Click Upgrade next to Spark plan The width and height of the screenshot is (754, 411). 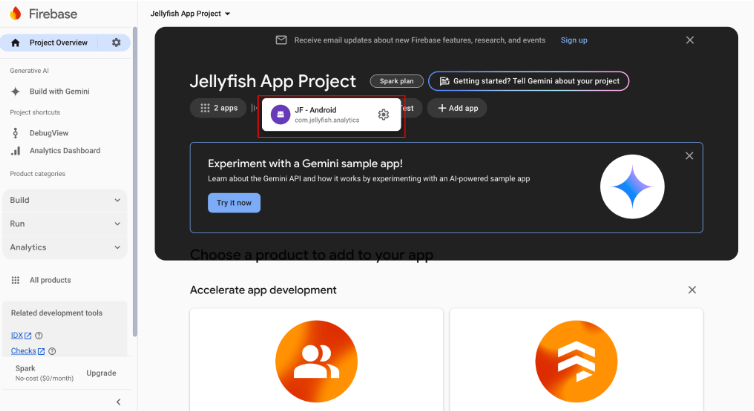101,373
